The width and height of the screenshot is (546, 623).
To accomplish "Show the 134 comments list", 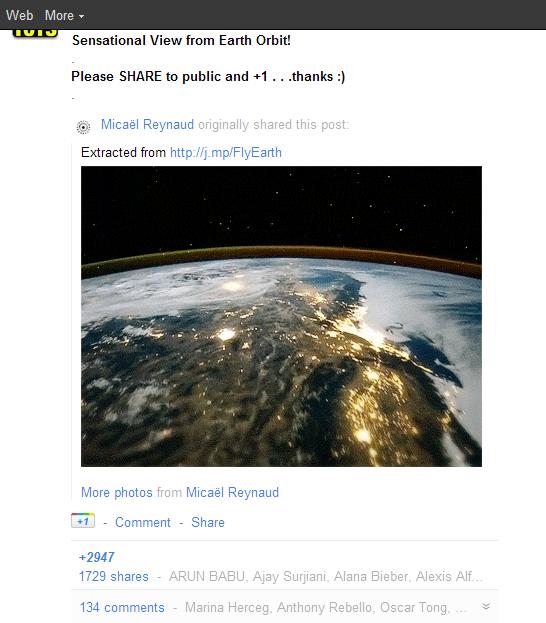I will click(122, 608).
